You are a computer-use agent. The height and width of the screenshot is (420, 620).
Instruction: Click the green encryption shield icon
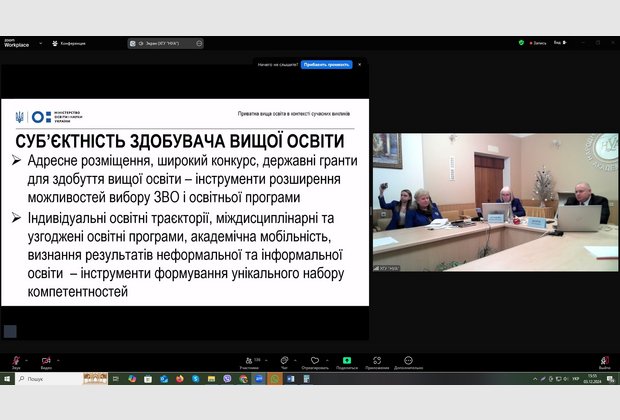click(521, 43)
